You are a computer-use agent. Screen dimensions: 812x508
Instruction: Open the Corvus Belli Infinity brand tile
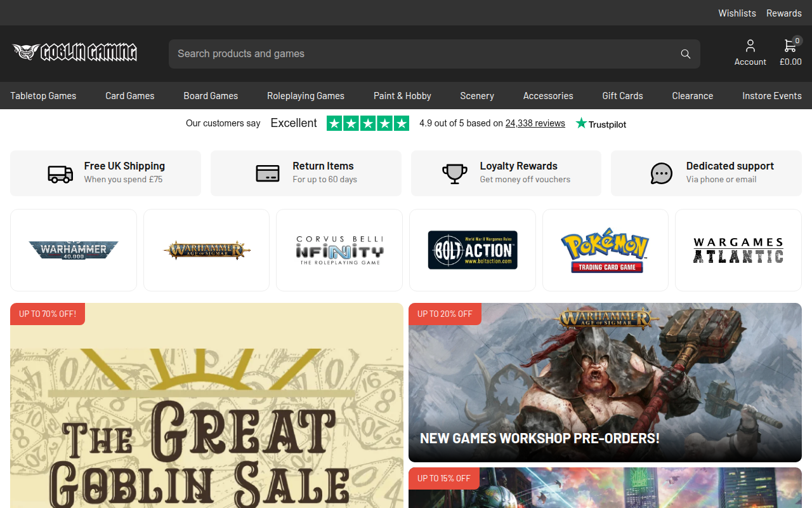pos(339,250)
